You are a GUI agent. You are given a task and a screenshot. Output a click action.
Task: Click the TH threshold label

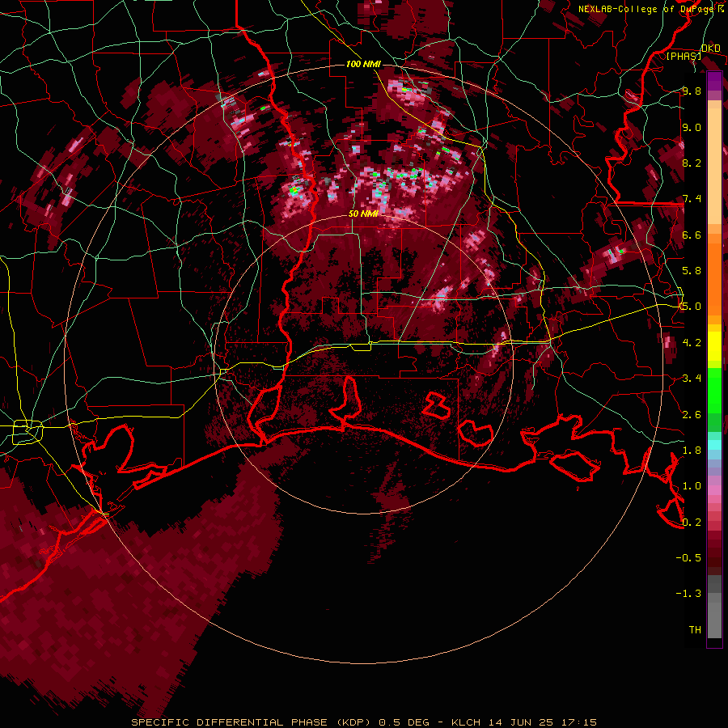(x=695, y=630)
